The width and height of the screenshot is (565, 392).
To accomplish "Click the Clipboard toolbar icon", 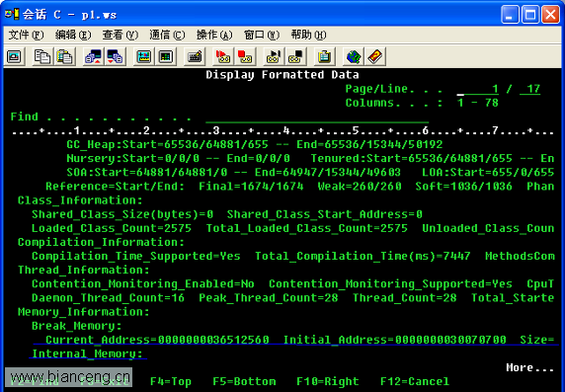I will point(324,56).
